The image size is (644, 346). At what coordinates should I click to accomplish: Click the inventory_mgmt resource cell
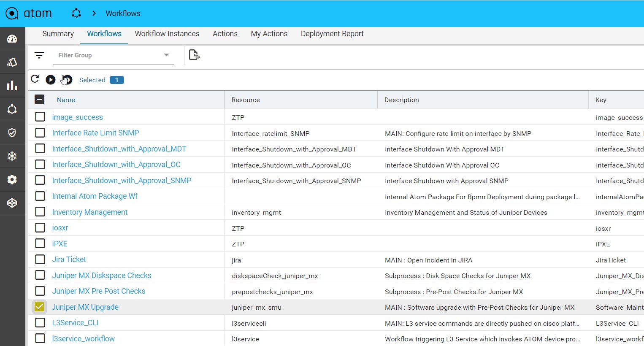(x=257, y=213)
